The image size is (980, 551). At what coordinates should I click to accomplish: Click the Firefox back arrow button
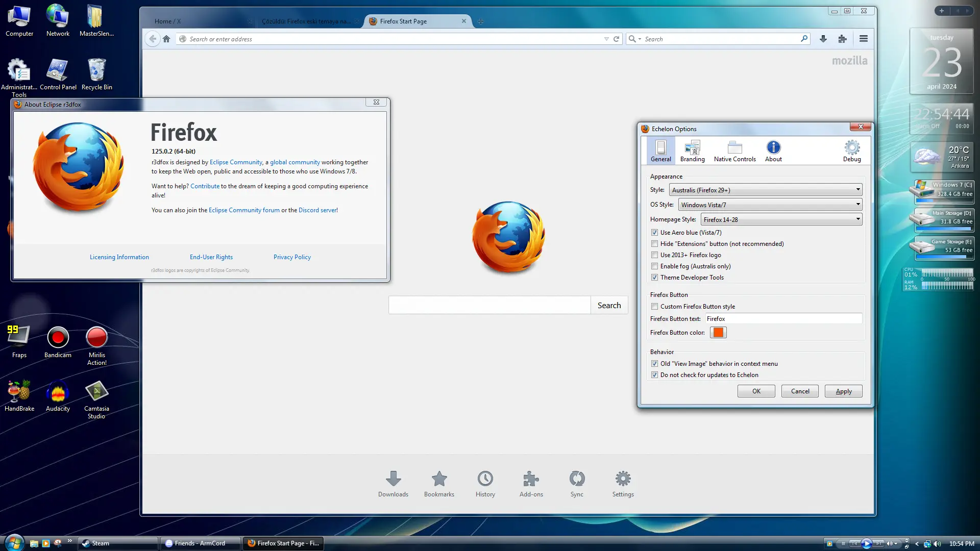coord(153,39)
